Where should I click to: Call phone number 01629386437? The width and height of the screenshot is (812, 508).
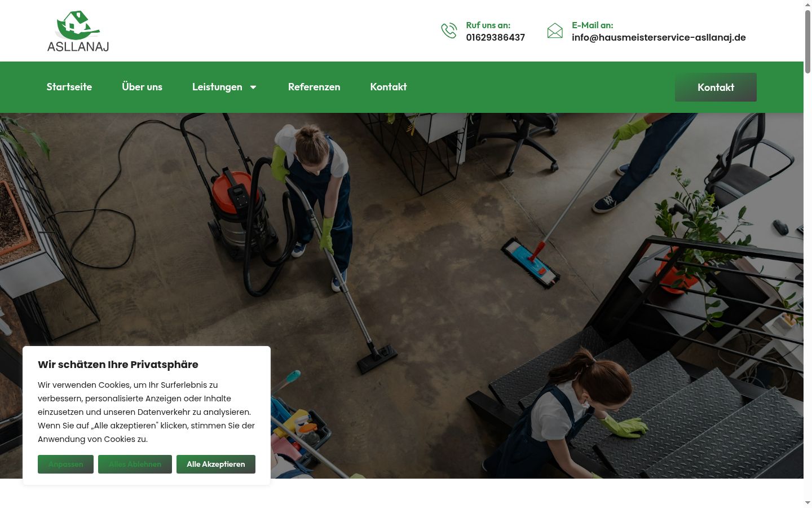click(495, 37)
